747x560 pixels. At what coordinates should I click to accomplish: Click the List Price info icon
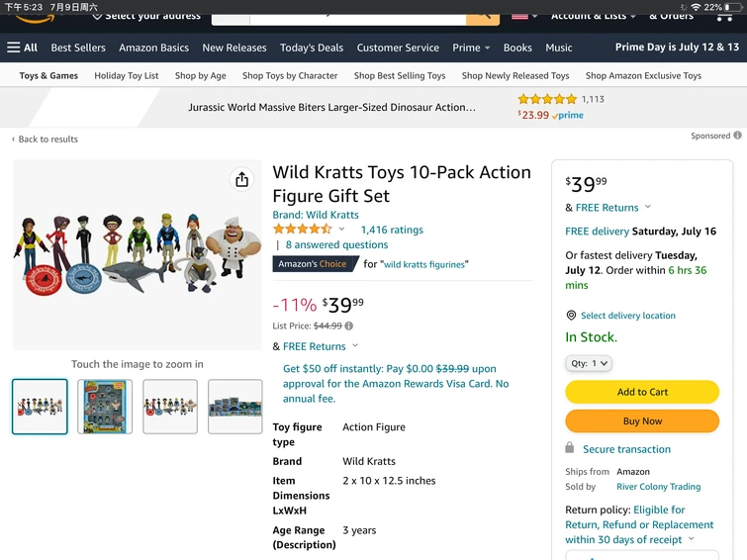[x=349, y=326]
